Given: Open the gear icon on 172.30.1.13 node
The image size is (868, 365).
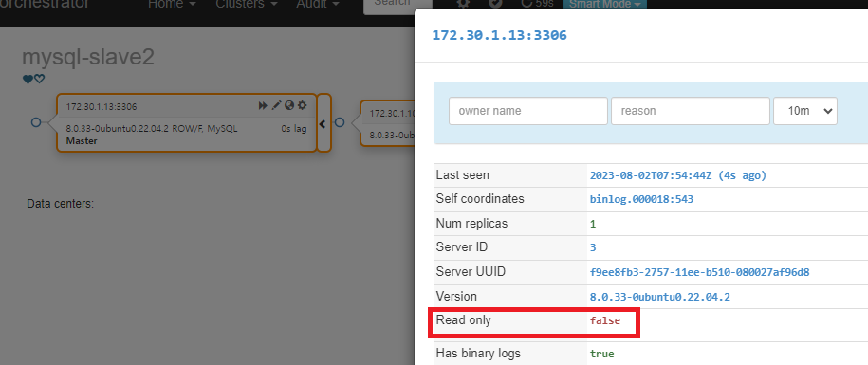Looking at the screenshot, I should 303,105.
